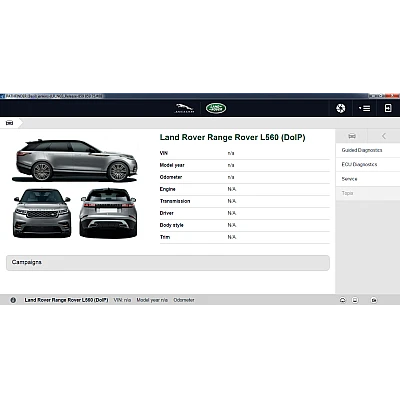Open the Service menu item

coord(349,179)
